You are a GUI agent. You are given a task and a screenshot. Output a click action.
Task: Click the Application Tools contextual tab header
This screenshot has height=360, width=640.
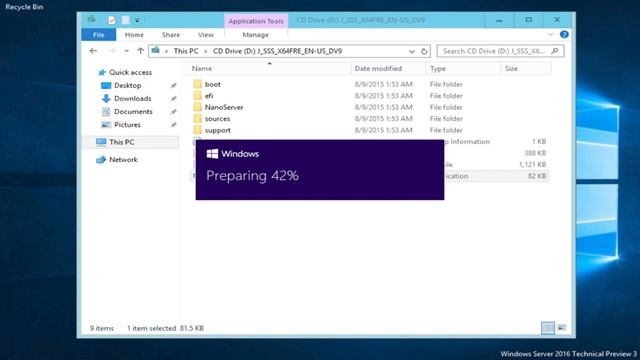click(x=256, y=21)
